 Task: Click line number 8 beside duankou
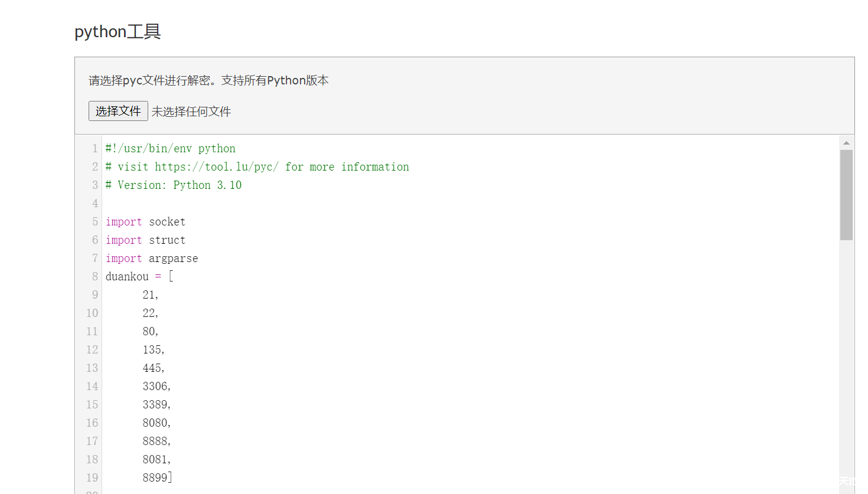click(94, 276)
